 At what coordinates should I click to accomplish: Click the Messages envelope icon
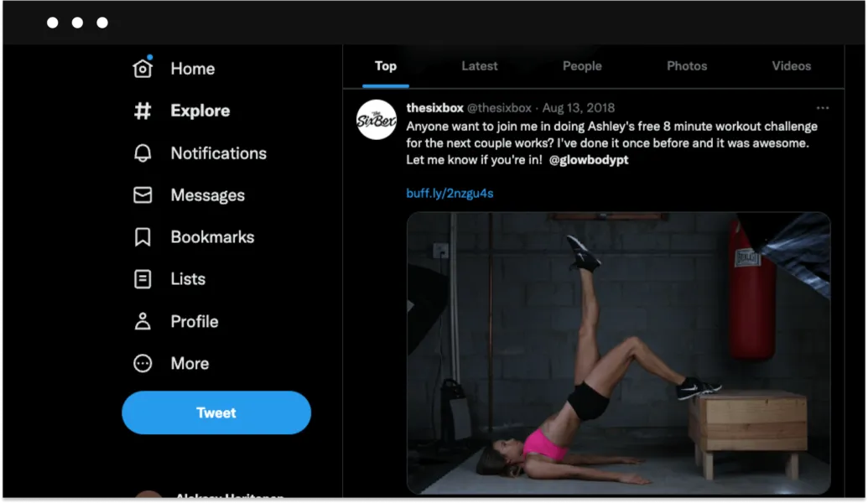point(143,194)
